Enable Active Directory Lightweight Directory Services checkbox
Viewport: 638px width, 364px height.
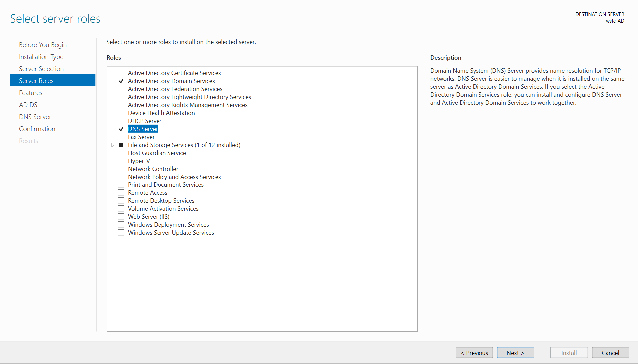click(121, 97)
